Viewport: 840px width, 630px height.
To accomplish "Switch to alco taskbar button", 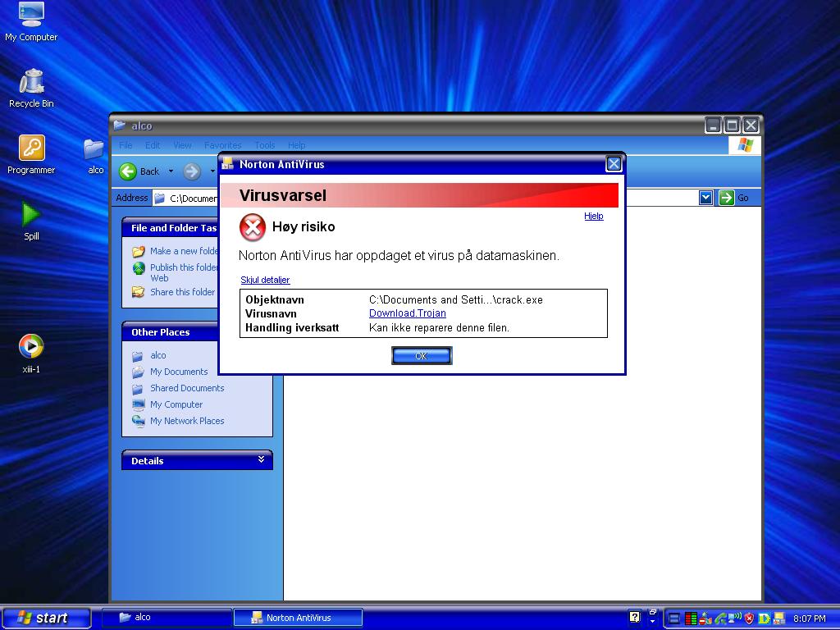I will tap(167, 617).
